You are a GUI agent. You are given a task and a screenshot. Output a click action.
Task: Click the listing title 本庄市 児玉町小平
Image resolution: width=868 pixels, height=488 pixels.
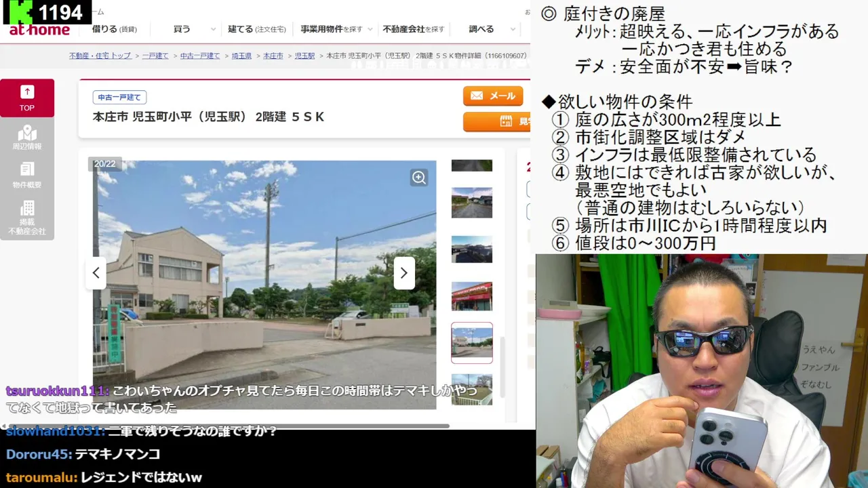[208, 117]
